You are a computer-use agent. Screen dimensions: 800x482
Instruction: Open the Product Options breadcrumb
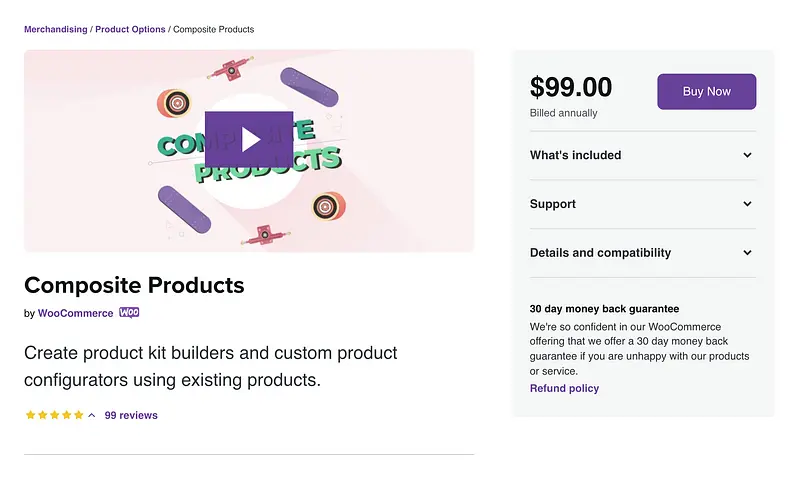pyautogui.click(x=130, y=30)
